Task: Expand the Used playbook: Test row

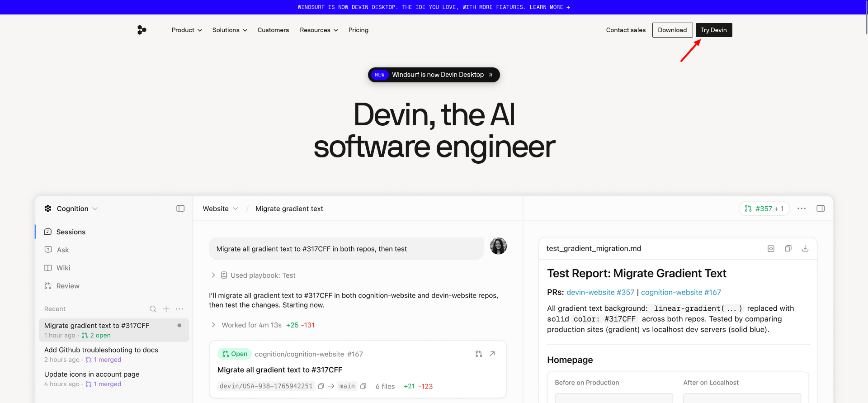Action: [253, 275]
